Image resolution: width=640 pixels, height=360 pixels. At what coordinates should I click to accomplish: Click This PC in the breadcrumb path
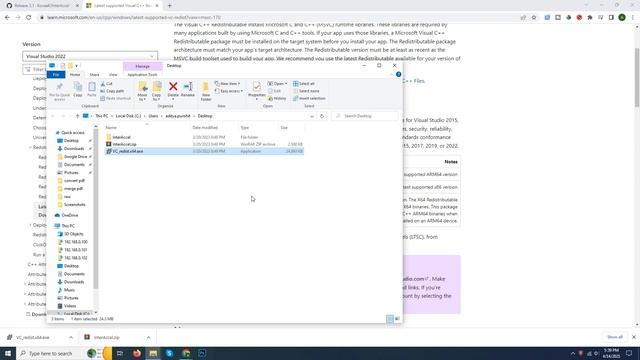(x=102, y=116)
